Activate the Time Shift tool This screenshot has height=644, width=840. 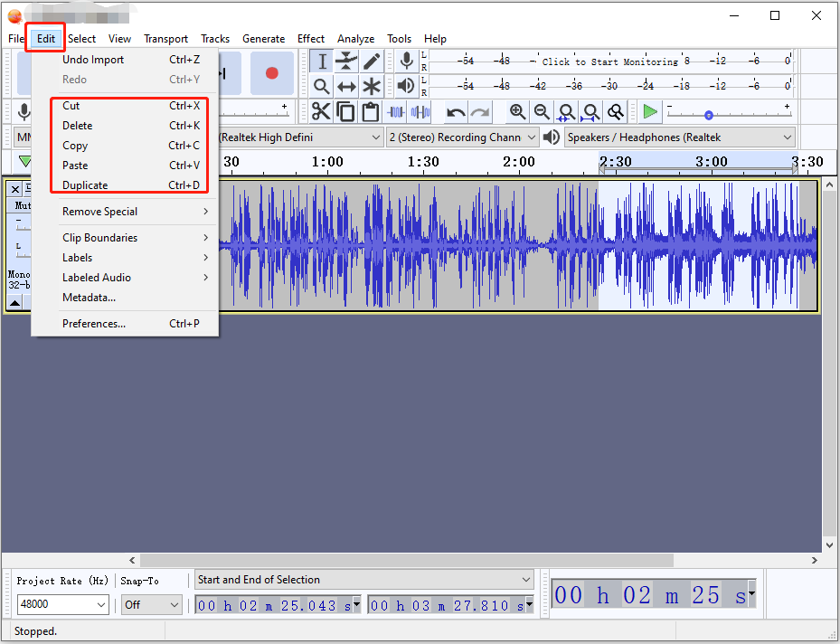(346, 86)
